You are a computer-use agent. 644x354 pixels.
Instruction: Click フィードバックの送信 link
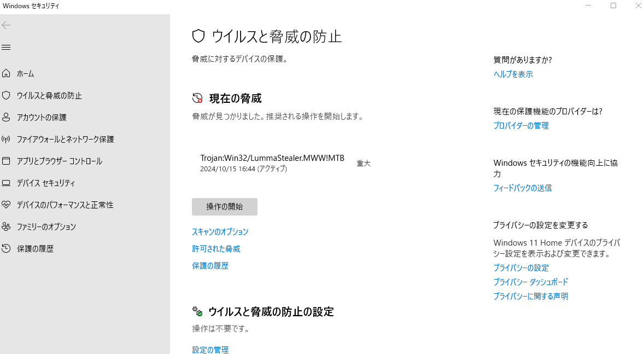[522, 188]
